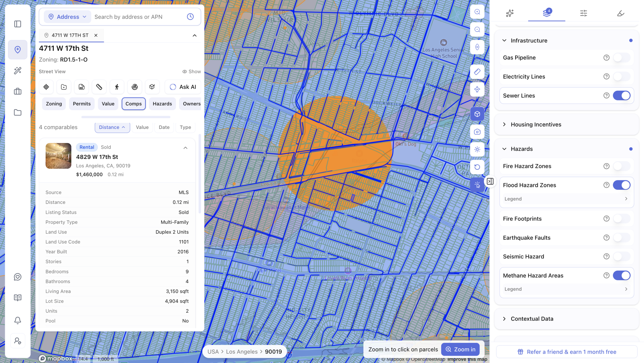
Task: Enable the Fire Hazard Zones switch
Action: click(x=621, y=166)
